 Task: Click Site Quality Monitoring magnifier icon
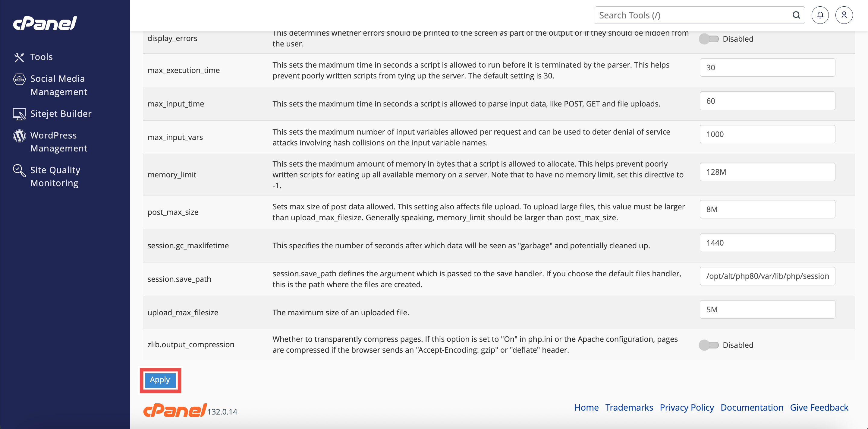point(19,170)
